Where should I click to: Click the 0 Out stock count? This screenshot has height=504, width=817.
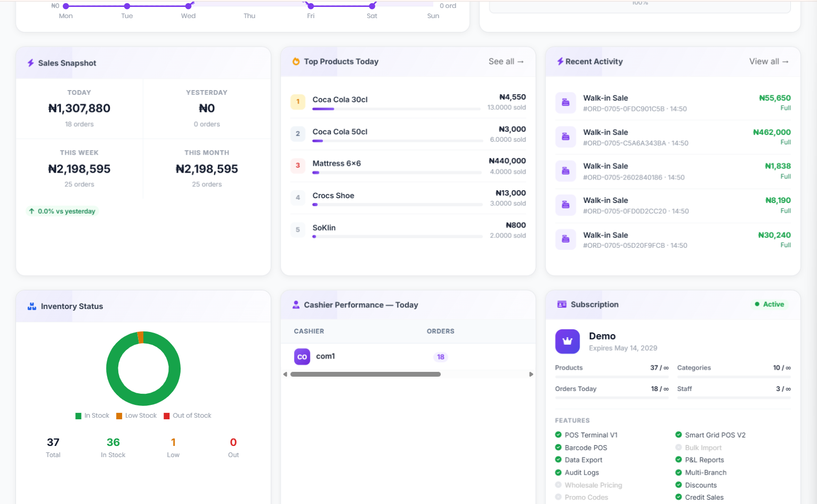[x=233, y=442]
